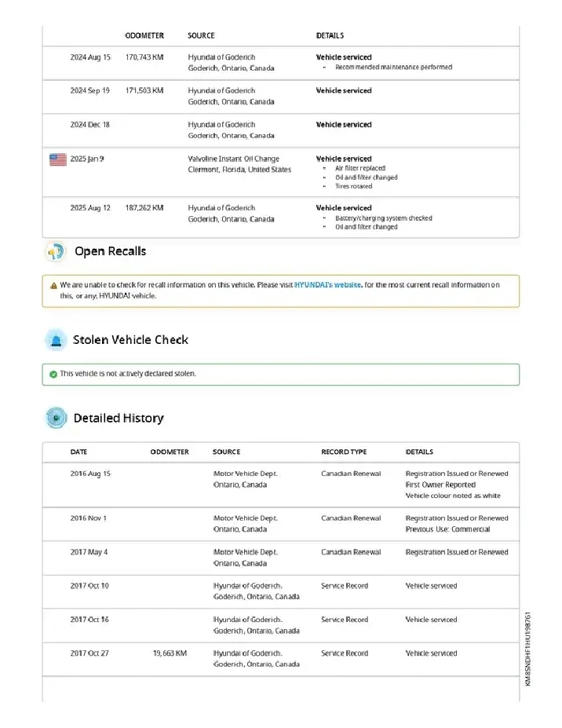Click the DATE column header in Detailed History

(x=79, y=452)
